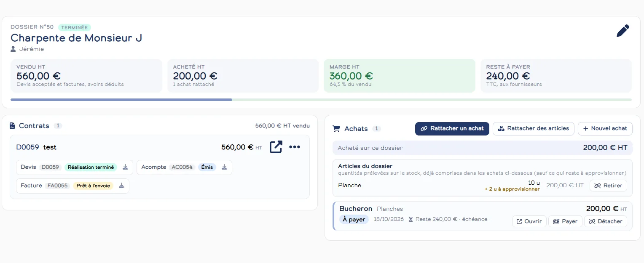This screenshot has width=644, height=263.
Task: Click the pencil edit icon for the dossier
Action: [x=623, y=31]
